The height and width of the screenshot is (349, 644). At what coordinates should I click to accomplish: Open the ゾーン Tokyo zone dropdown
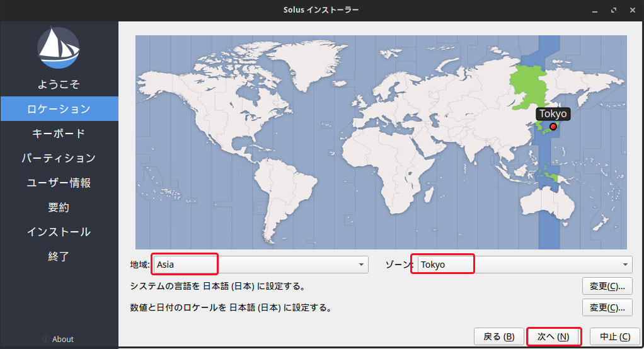click(522, 265)
